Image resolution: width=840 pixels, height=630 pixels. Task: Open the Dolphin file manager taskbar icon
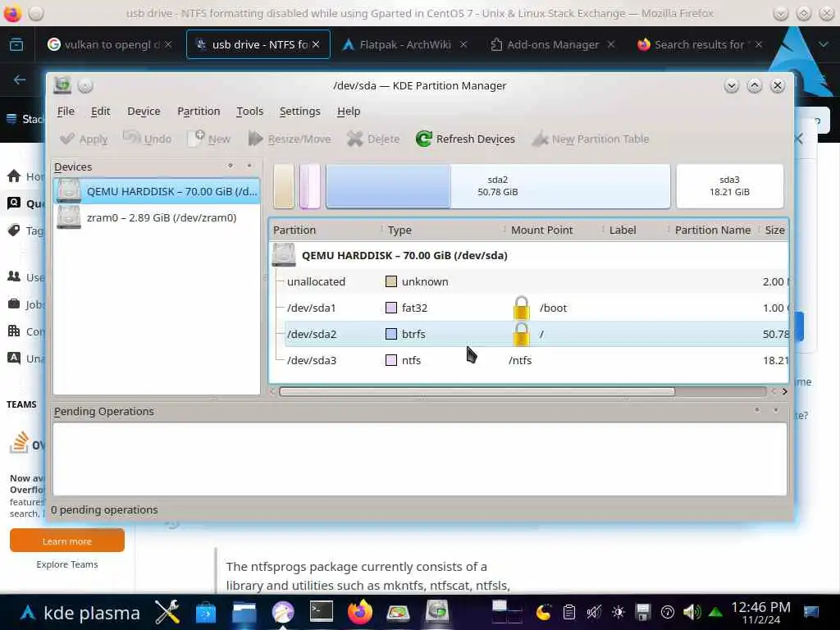[x=244, y=612]
